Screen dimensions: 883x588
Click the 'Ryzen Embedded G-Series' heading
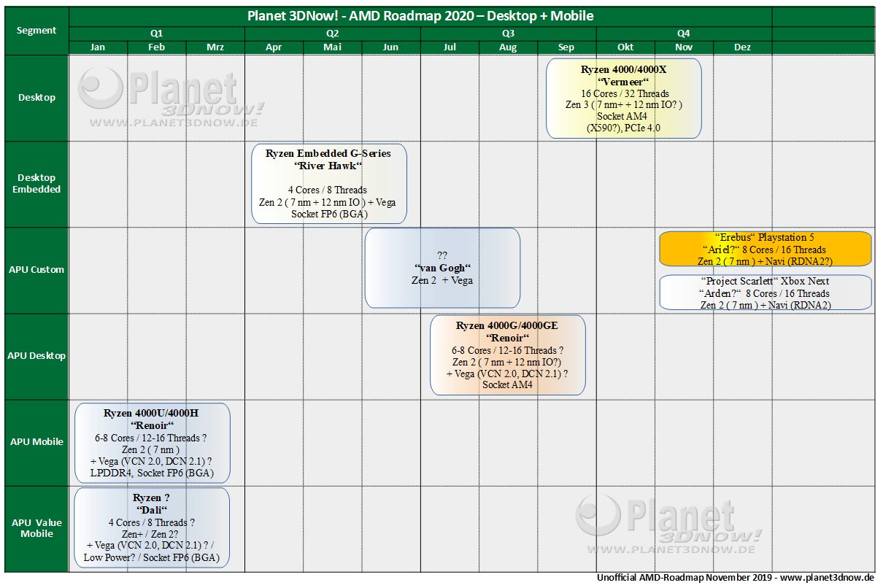click(328, 154)
